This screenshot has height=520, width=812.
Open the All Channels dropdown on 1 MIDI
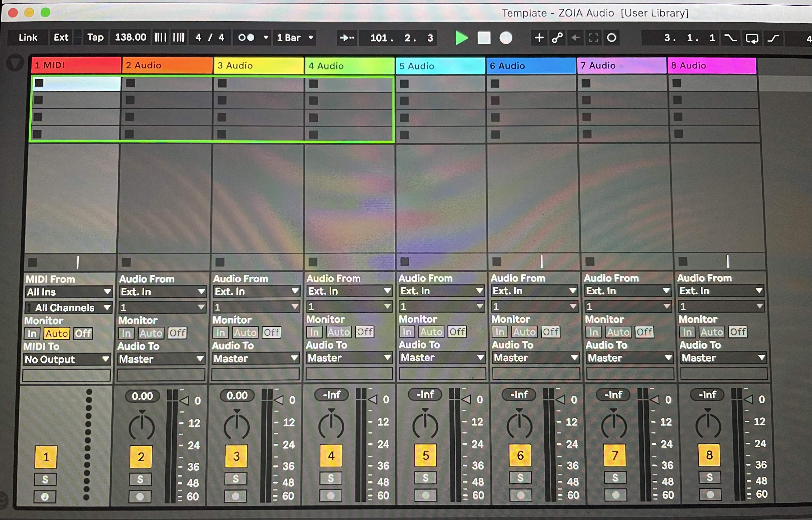pos(69,308)
